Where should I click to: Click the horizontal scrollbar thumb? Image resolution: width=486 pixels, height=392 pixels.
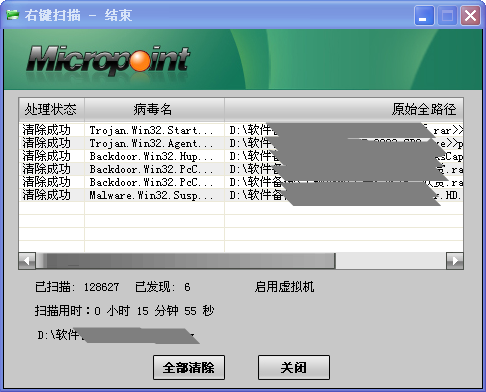[x=185, y=261]
